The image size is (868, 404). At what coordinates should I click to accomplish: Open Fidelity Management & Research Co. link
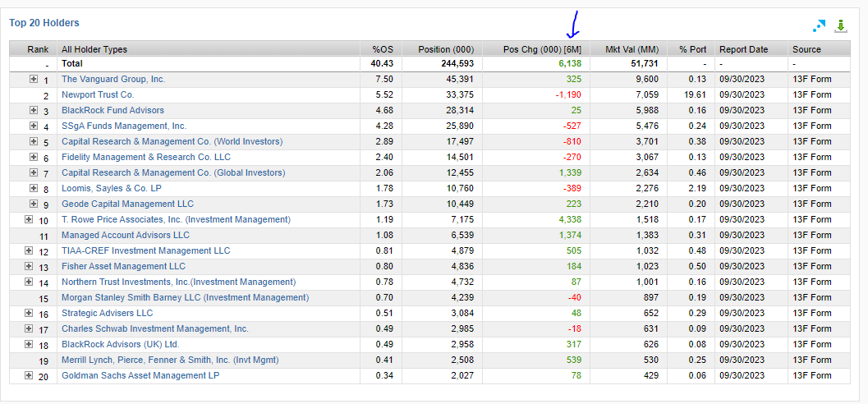(146, 157)
